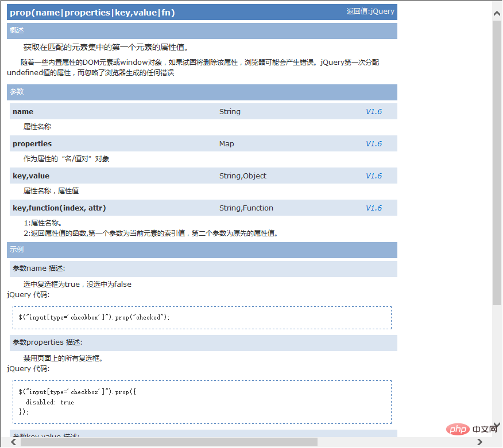Click the 参数 section header
Viewport: 503px width, 448px height.
[202, 92]
